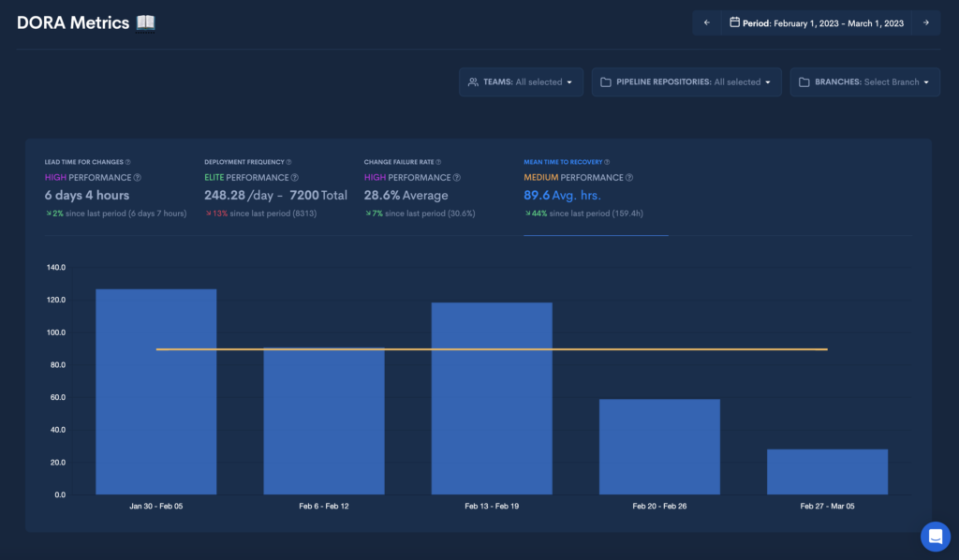The height and width of the screenshot is (560, 959).
Task: Click info icon beside MEDIUM PERFORMANCE label
Action: coord(628,177)
